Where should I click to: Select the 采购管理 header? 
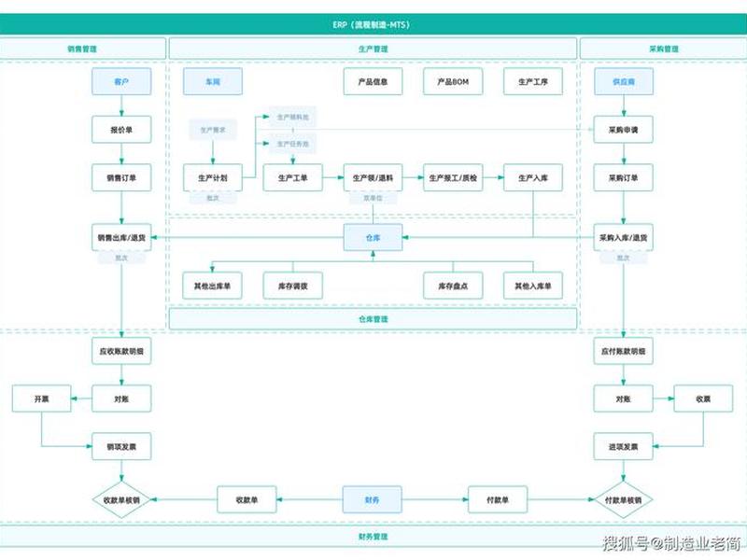[663, 49]
